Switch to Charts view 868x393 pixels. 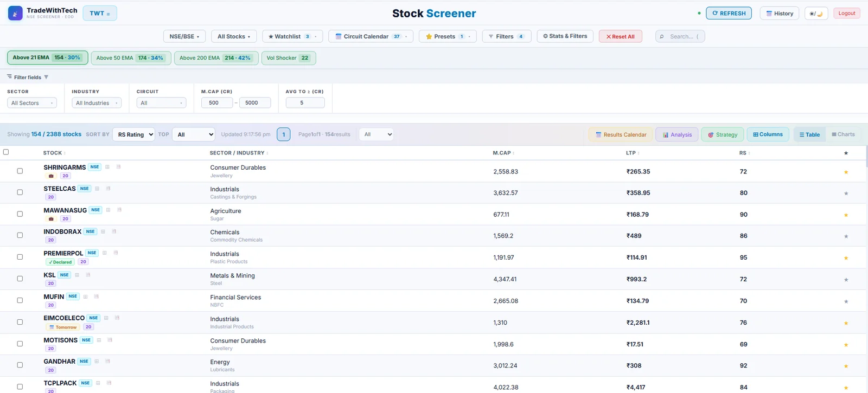coord(843,134)
